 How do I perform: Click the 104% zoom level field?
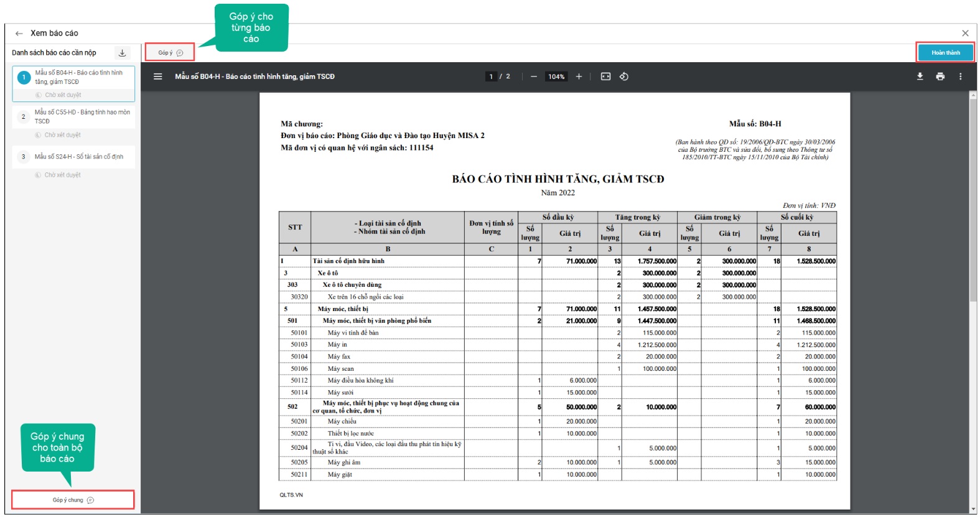(556, 77)
